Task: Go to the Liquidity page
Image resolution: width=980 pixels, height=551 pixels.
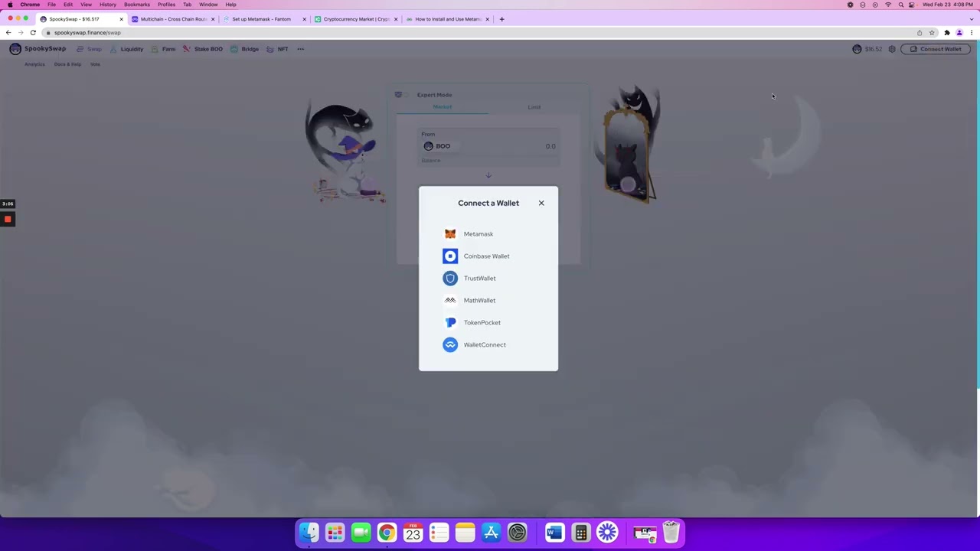Action: (x=126, y=49)
